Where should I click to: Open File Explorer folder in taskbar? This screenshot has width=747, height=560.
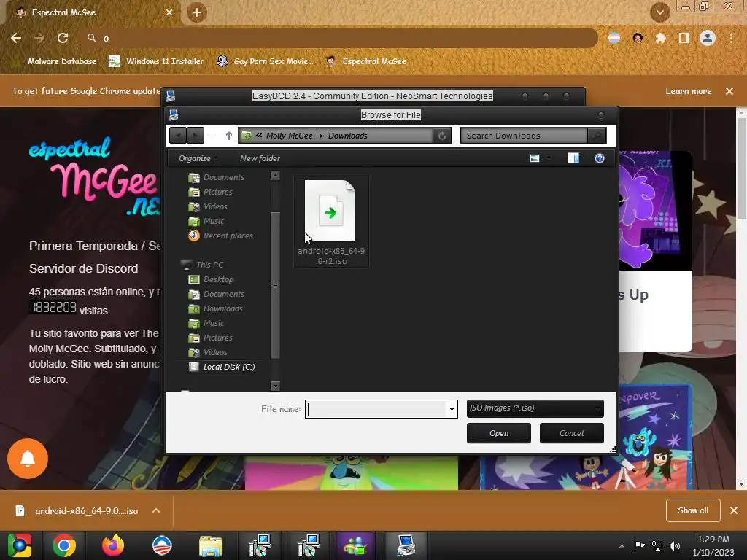[211, 545]
